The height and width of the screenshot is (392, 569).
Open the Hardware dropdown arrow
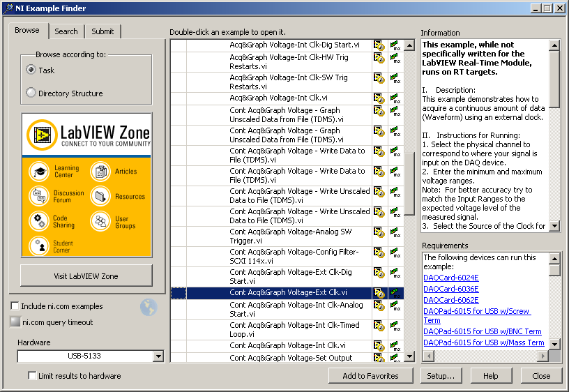[x=158, y=356]
